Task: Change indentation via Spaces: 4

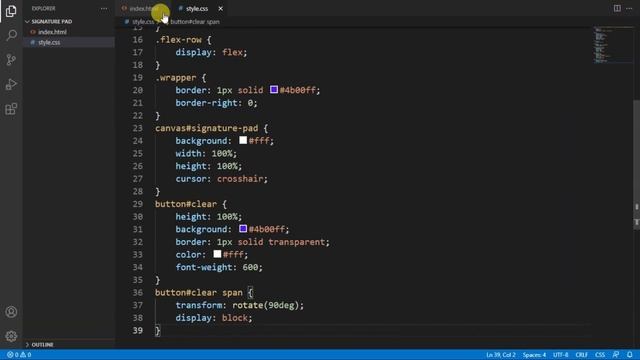Action: 534,355
